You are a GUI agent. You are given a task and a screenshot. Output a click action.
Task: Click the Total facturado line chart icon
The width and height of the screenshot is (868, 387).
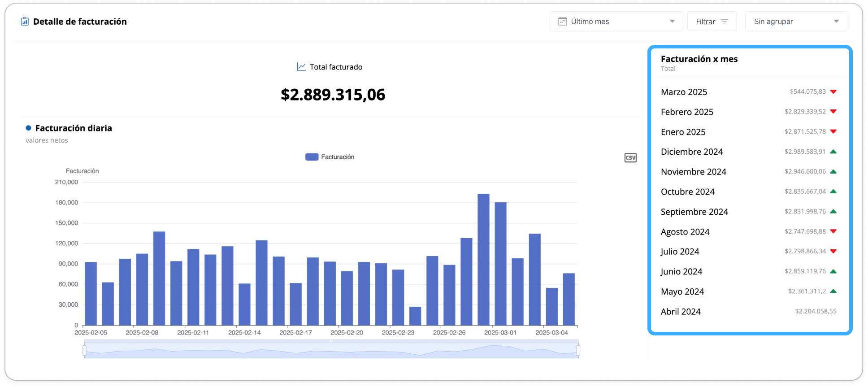(x=301, y=67)
